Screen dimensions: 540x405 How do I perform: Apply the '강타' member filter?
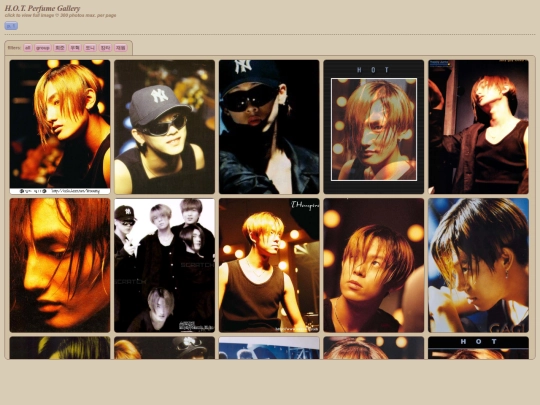(x=105, y=48)
